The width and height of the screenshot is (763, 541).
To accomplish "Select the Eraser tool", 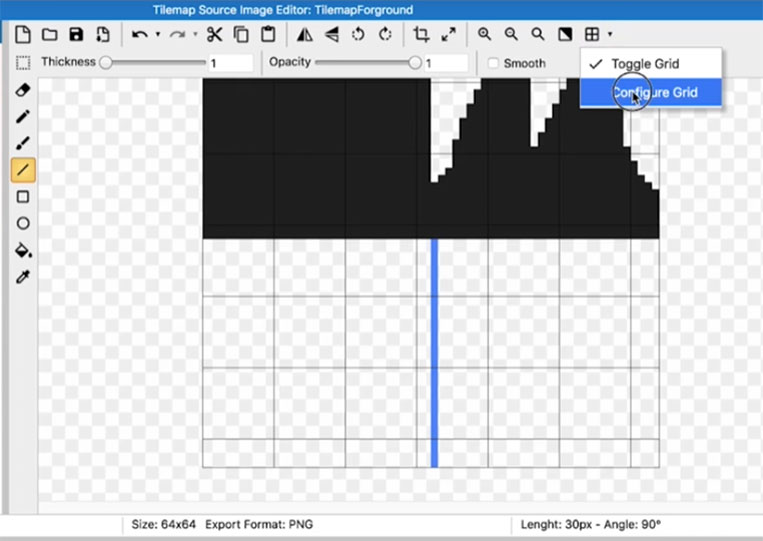I will tap(23, 90).
